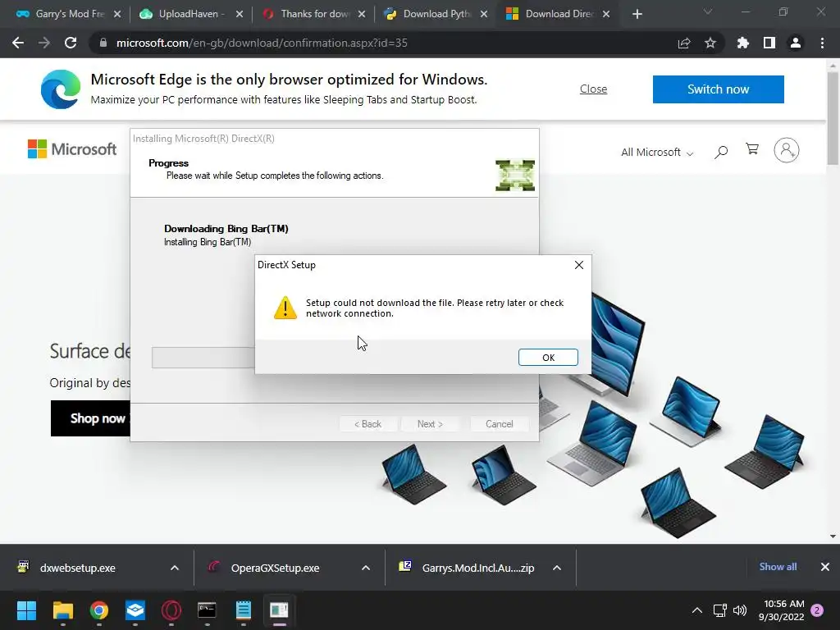Image resolution: width=840 pixels, height=630 pixels.
Task: Bookmark this page with the star
Action: point(710,43)
